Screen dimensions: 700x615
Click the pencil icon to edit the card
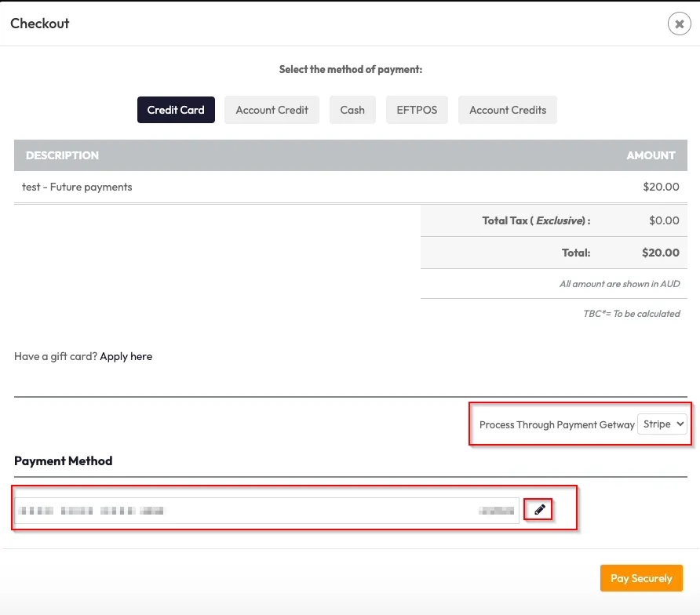539,510
